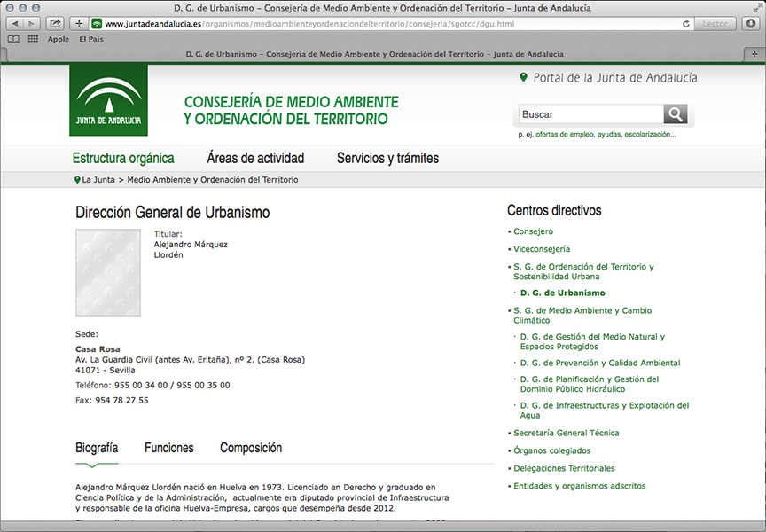Open Secretaría General Técnica link
This screenshot has width=766, height=532.
pos(566,433)
